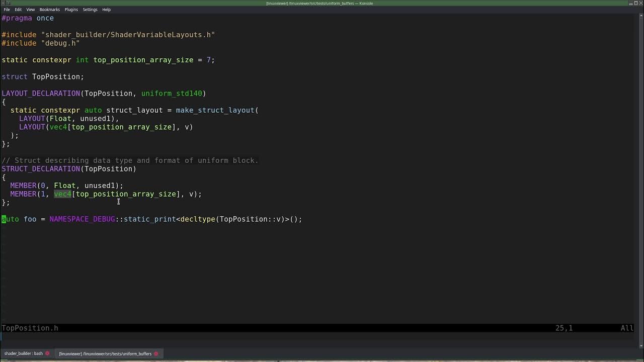Image resolution: width=644 pixels, height=362 pixels.
Task: Close the shader_builder : bash tab
Action: tap(48, 353)
